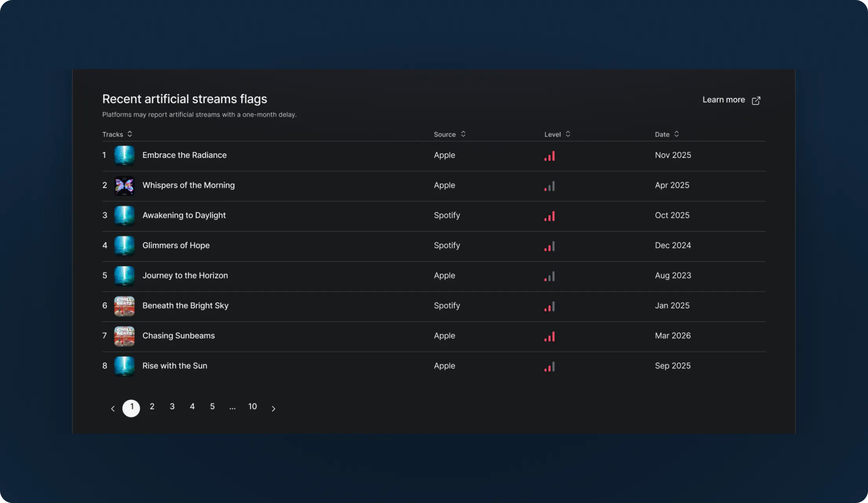
Task: Go to page 3
Action: coord(172,407)
